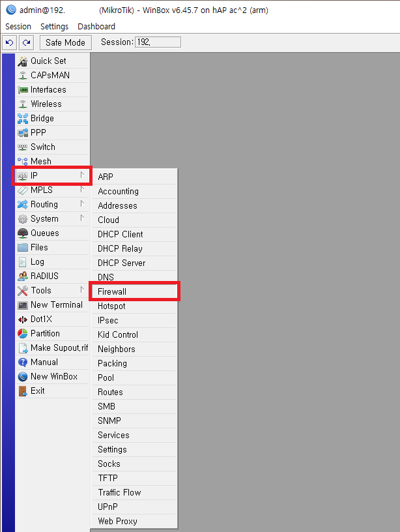
Task: Select Packing in the IP submenu
Action: (x=134, y=363)
